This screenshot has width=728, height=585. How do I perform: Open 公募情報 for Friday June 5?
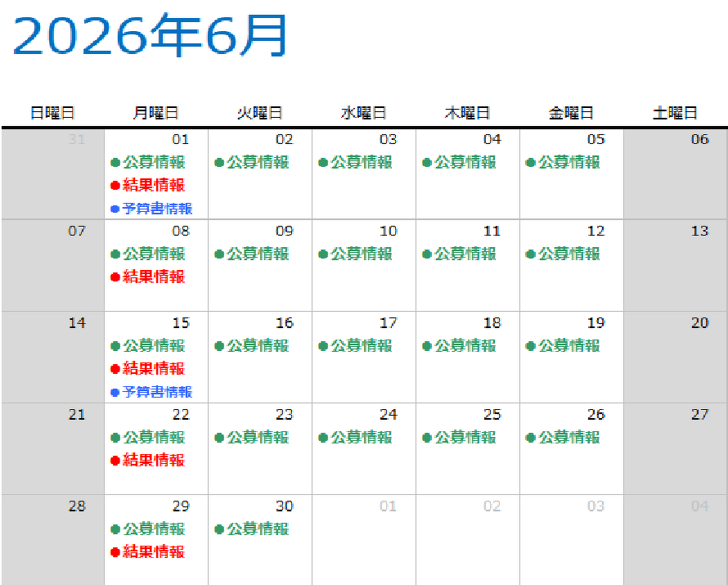[568, 163]
